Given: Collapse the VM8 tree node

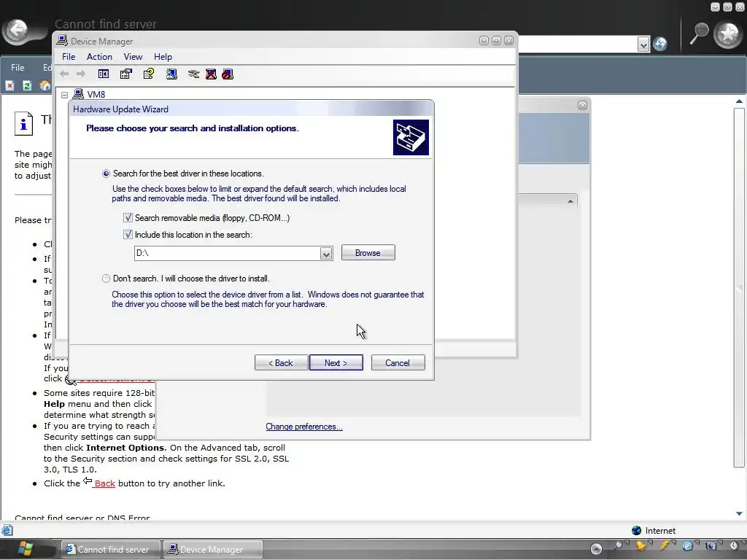Looking at the screenshot, I should pyautogui.click(x=64, y=95).
